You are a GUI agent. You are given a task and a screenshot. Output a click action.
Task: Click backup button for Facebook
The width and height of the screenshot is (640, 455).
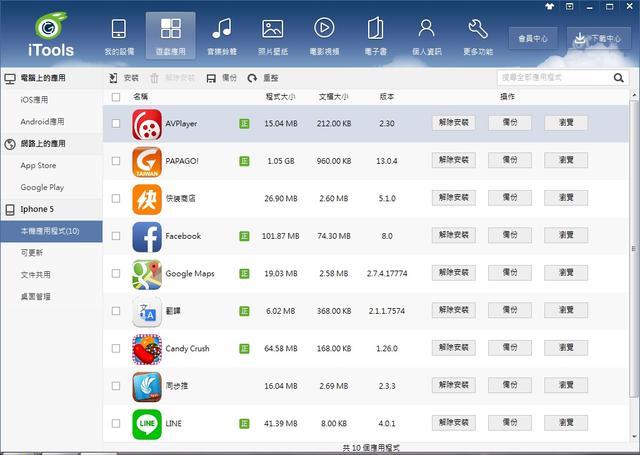click(510, 235)
